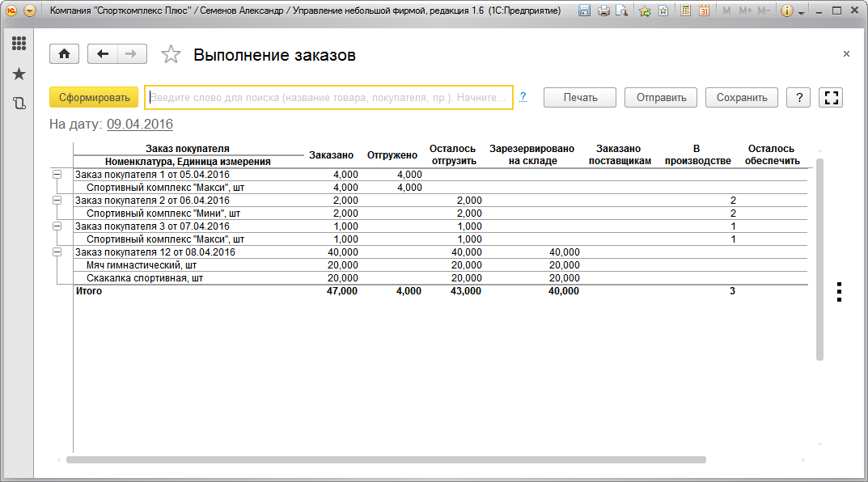Open the calendar icon in title bar
868x482 pixels.
[704, 11]
